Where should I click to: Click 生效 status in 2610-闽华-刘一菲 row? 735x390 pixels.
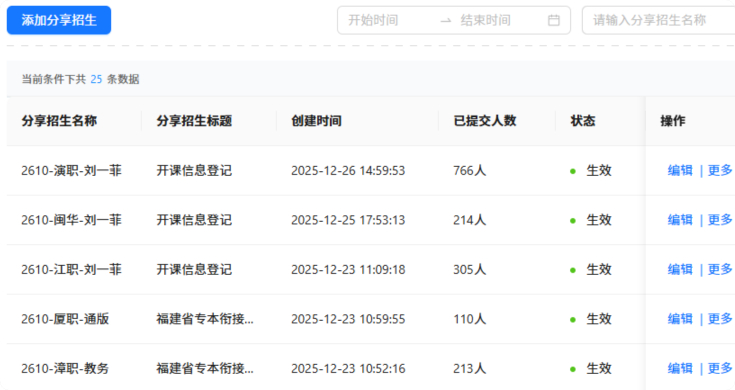tap(599, 220)
